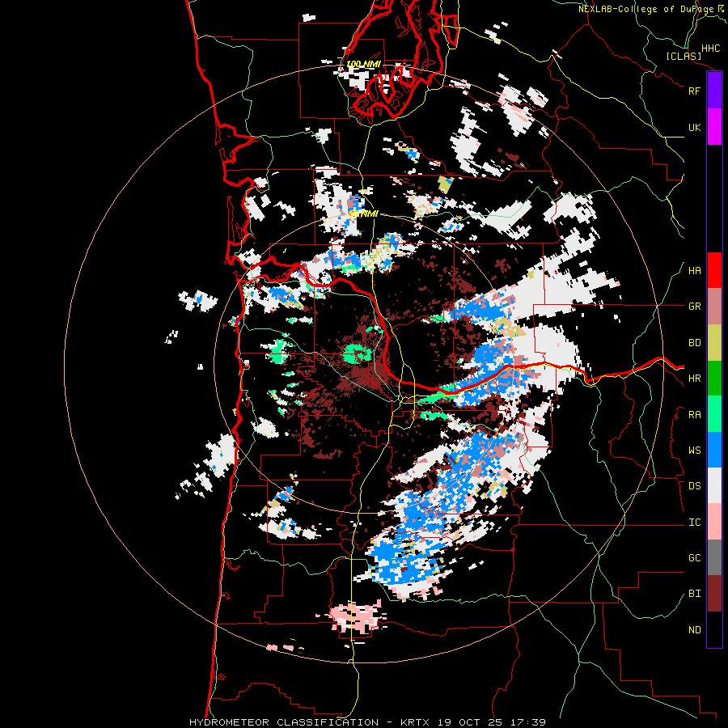Click the 'RF' legend label text
The image size is (728, 728).
(694, 91)
